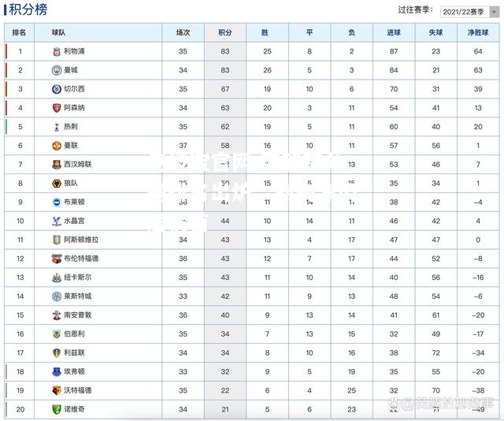Open team link 曼城
Screen dimensions: 504x421
71,70
